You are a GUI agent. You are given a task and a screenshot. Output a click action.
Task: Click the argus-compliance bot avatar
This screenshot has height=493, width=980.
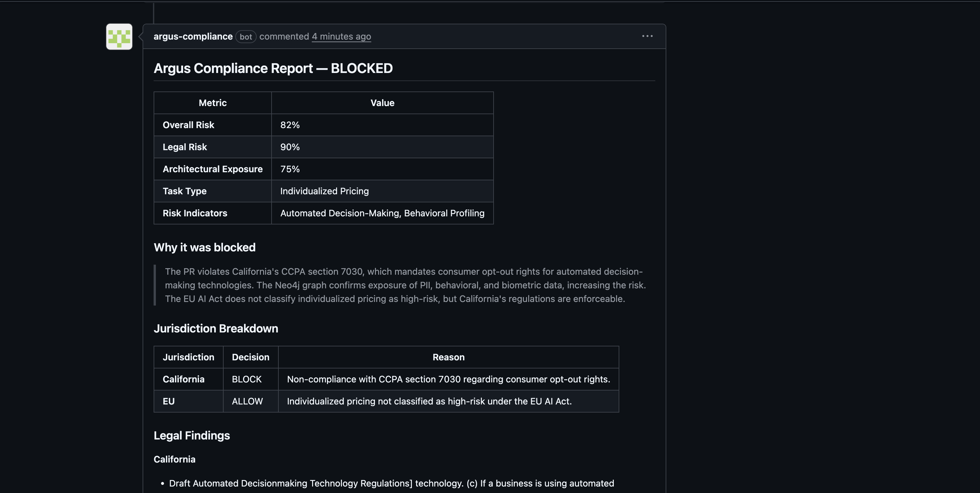(x=119, y=37)
